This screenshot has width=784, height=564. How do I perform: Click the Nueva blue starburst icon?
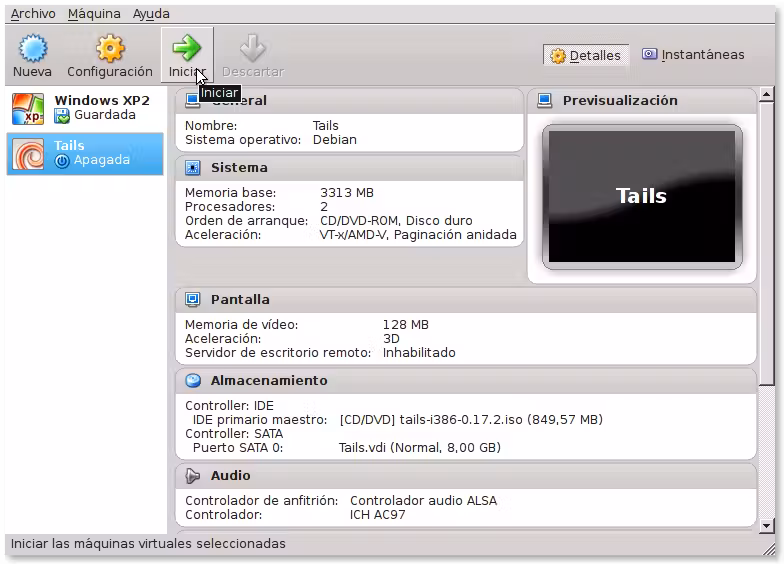click(33, 48)
